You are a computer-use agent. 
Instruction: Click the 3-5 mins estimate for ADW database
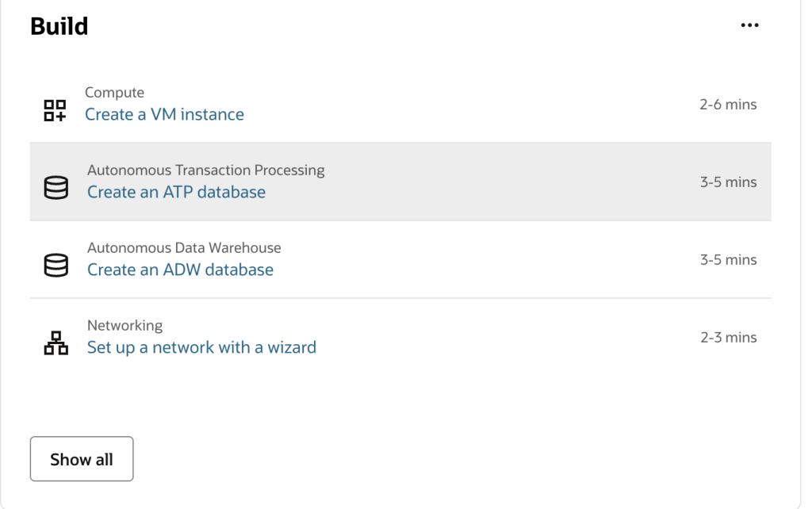pyautogui.click(x=728, y=260)
